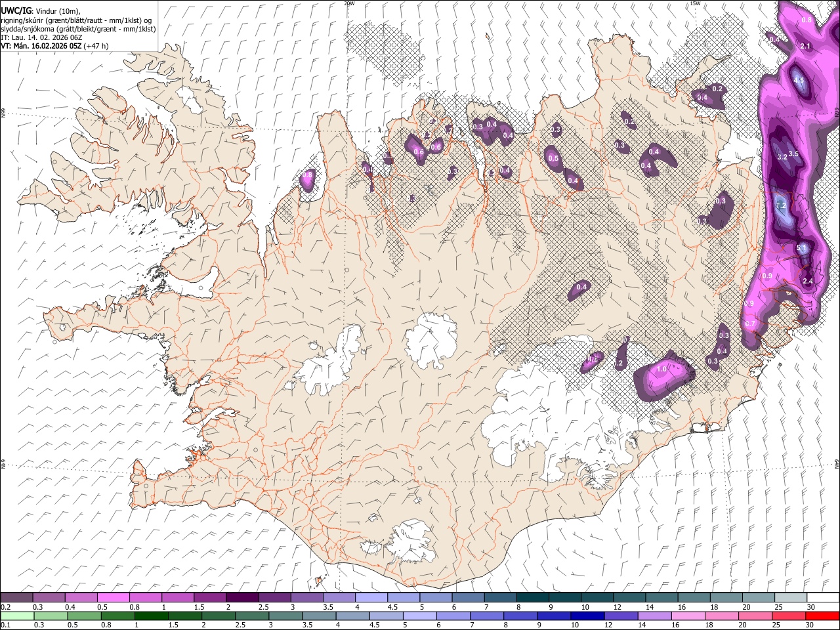Click top legend row swatch labeled 2
840x630 pixels.
pos(242,598)
